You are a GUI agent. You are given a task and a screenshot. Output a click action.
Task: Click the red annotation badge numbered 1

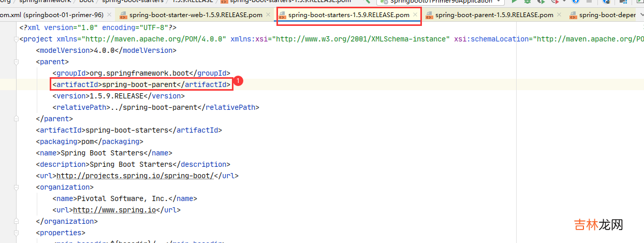click(x=238, y=81)
